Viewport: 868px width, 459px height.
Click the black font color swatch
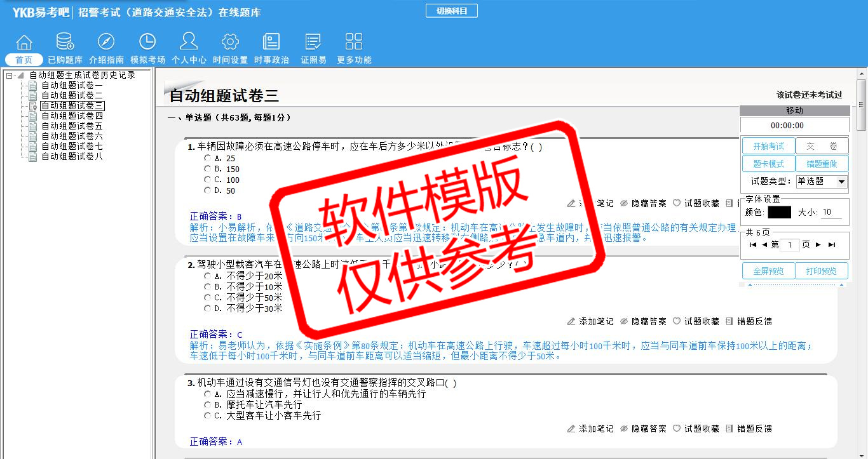click(779, 213)
